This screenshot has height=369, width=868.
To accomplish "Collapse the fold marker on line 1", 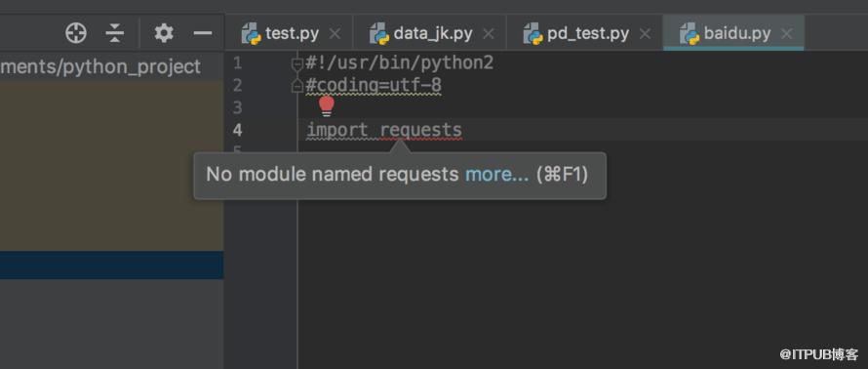I will 297,64.
